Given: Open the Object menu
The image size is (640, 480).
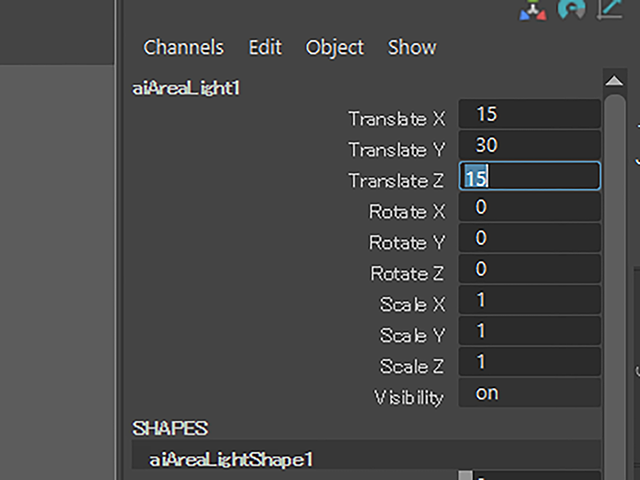Looking at the screenshot, I should coord(335,48).
